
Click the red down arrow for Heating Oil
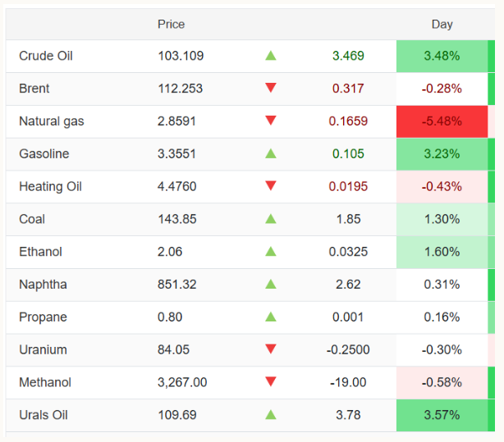point(271,186)
